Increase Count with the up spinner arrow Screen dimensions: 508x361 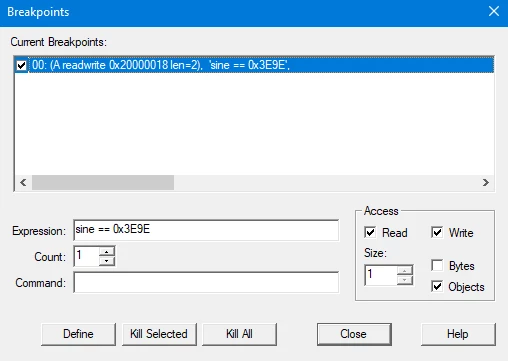[x=107, y=252]
